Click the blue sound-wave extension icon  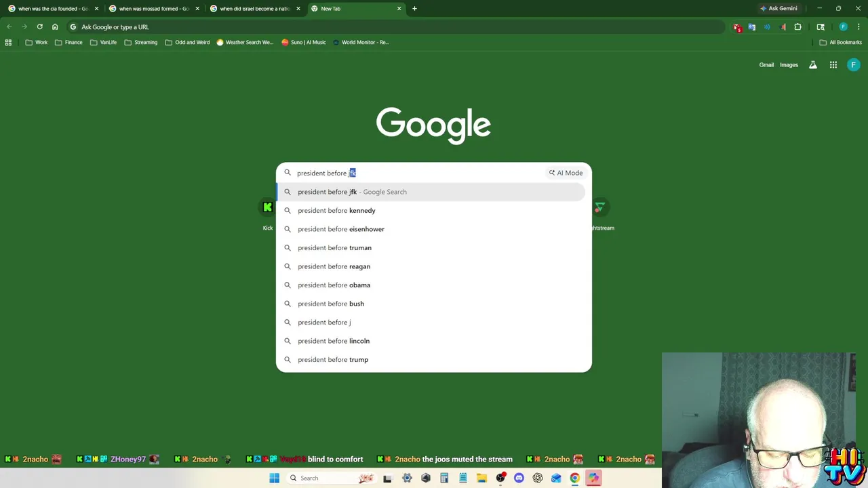coord(767,27)
